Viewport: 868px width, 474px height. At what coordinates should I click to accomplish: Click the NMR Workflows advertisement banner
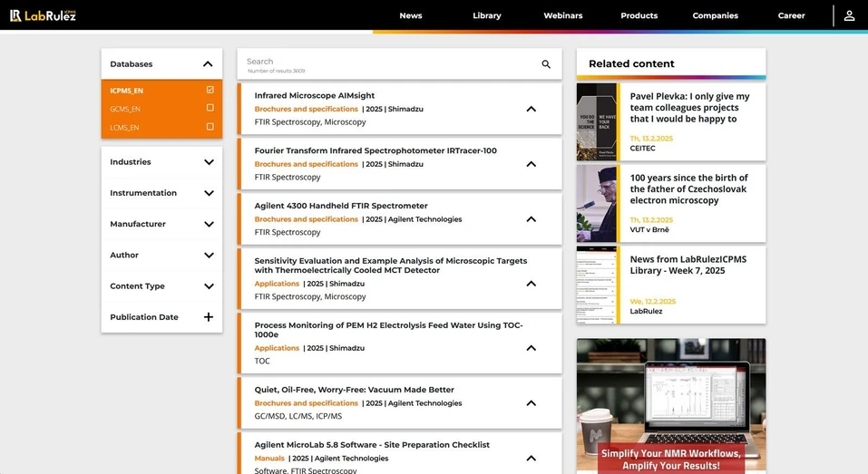[671, 406]
